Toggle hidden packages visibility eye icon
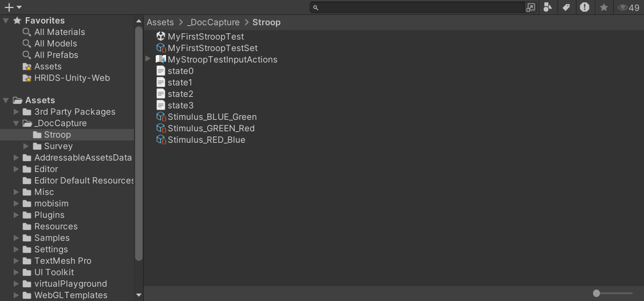The image size is (644, 301). 629,7
